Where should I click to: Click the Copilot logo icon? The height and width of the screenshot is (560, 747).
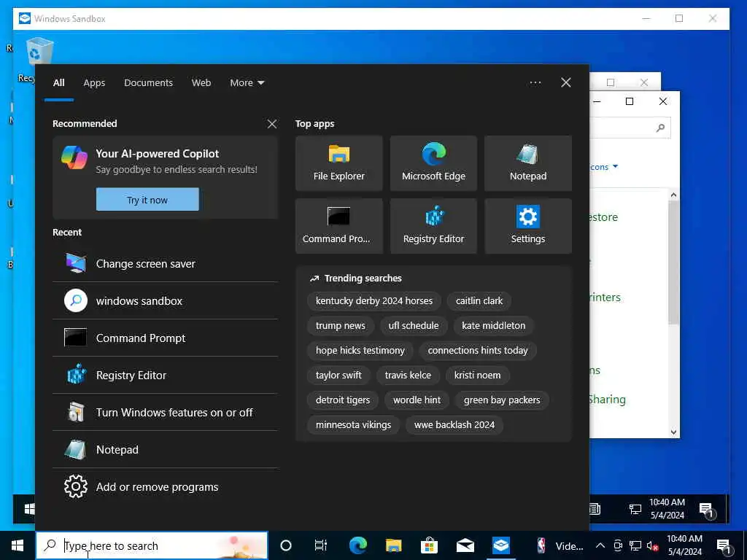click(74, 157)
